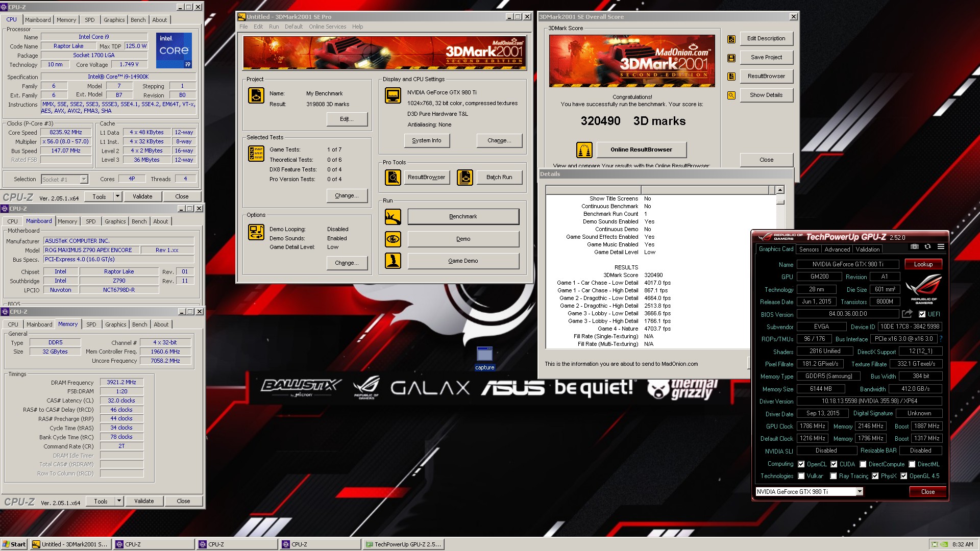This screenshot has width=980, height=551.
Task: Click the Change... button under Selected Tests
Action: click(x=347, y=196)
